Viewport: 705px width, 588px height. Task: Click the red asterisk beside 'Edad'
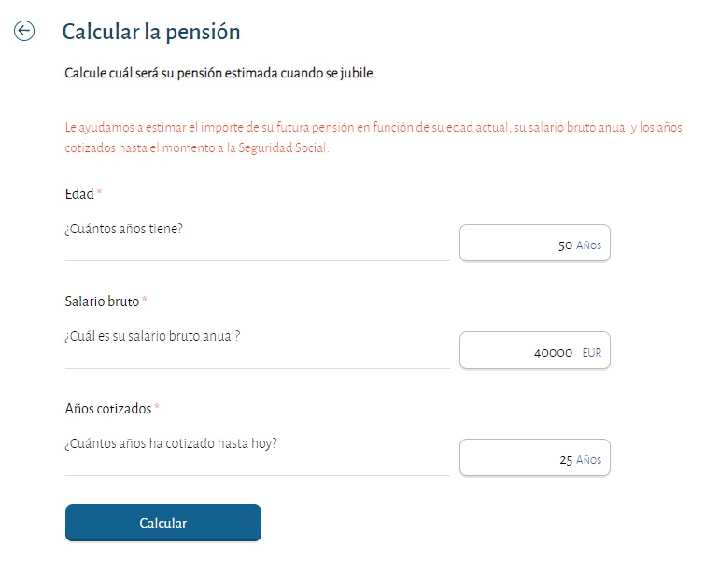(x=100, y=193)
